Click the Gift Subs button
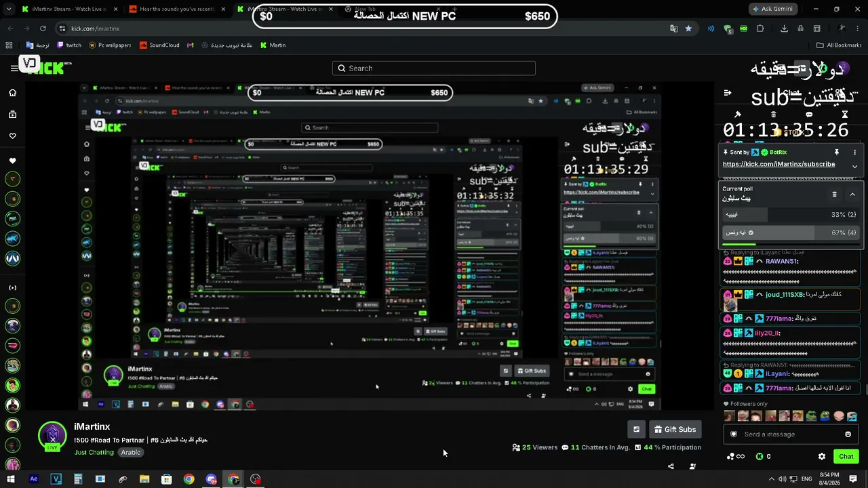 [675, 429]
